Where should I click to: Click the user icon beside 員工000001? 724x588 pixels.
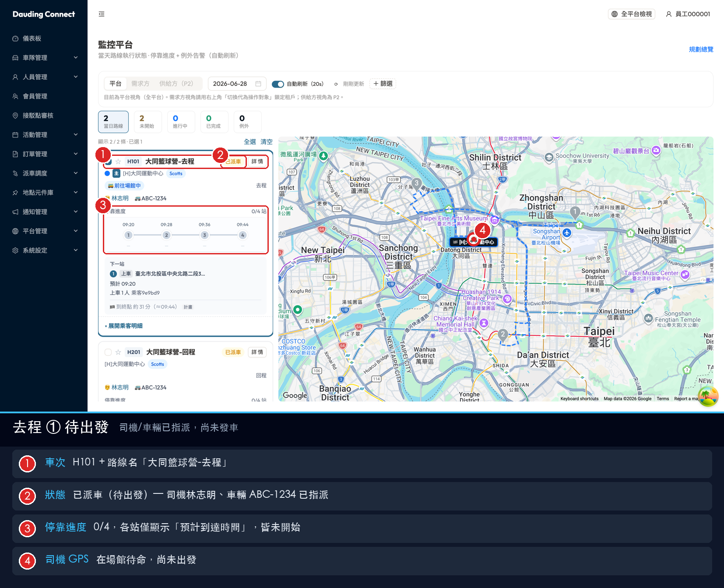(x=669, y=14)
